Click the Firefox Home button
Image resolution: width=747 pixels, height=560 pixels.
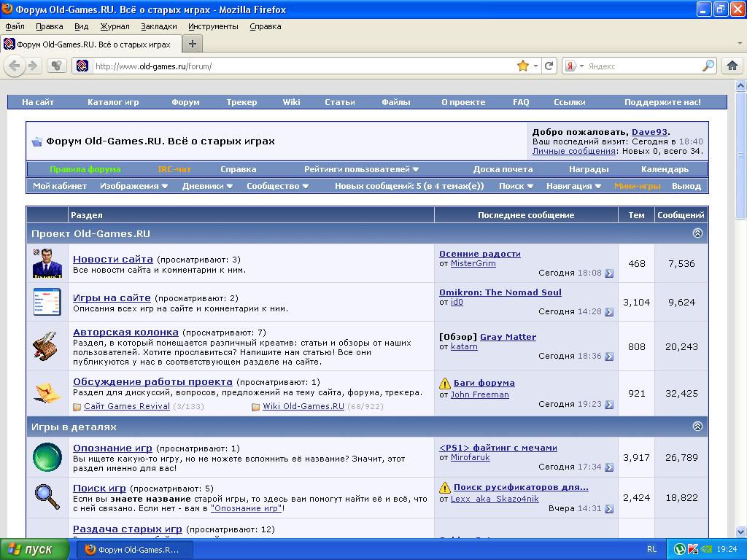(732, 66)
